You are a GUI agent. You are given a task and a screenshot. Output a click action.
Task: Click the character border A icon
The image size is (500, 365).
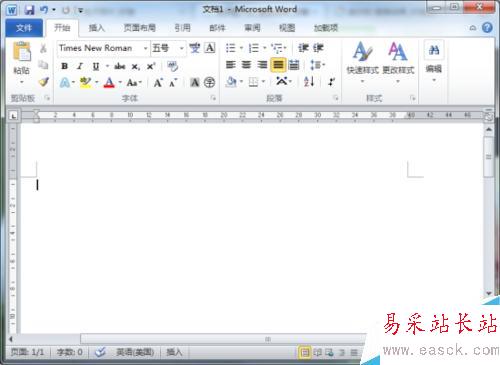click(x=210, y=48)
